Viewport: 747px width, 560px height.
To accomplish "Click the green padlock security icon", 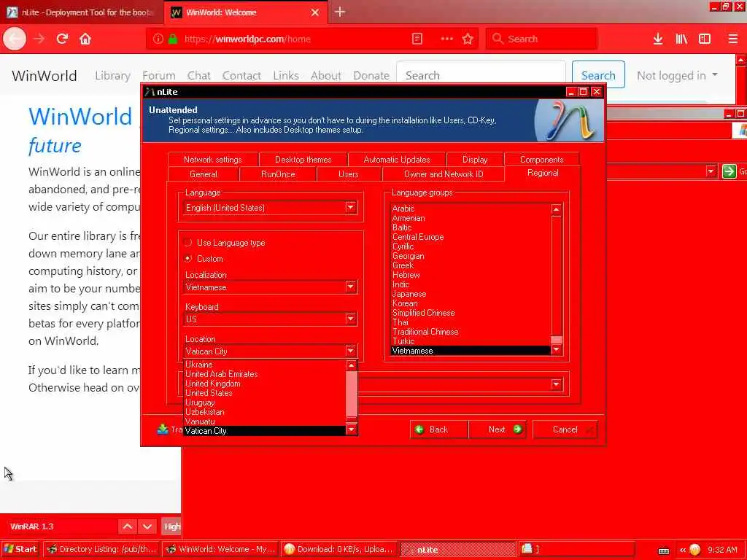I will (x=173, y=39).
